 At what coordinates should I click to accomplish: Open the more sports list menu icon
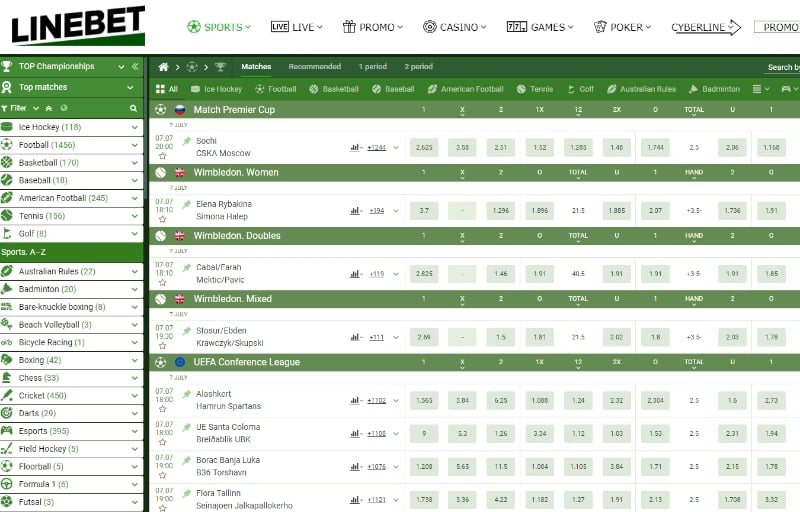[761, 89]
